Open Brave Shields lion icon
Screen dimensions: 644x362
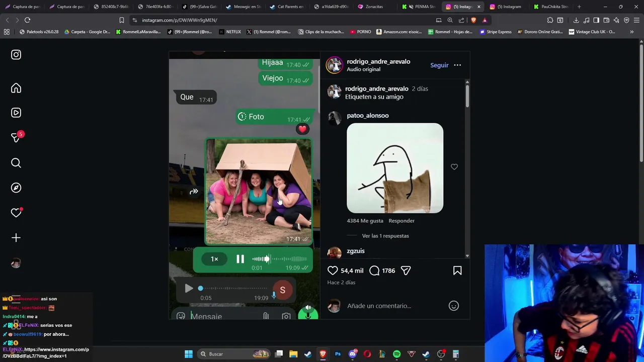pos(473,20)
